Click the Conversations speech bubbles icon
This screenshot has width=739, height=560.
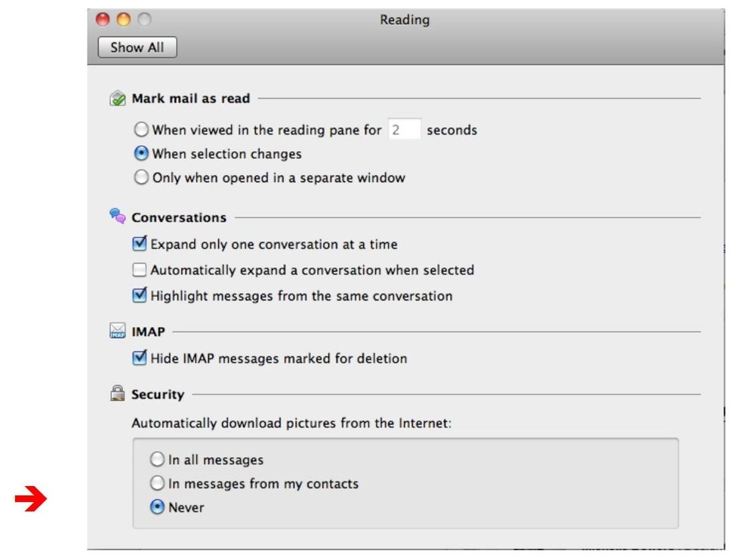117,217
